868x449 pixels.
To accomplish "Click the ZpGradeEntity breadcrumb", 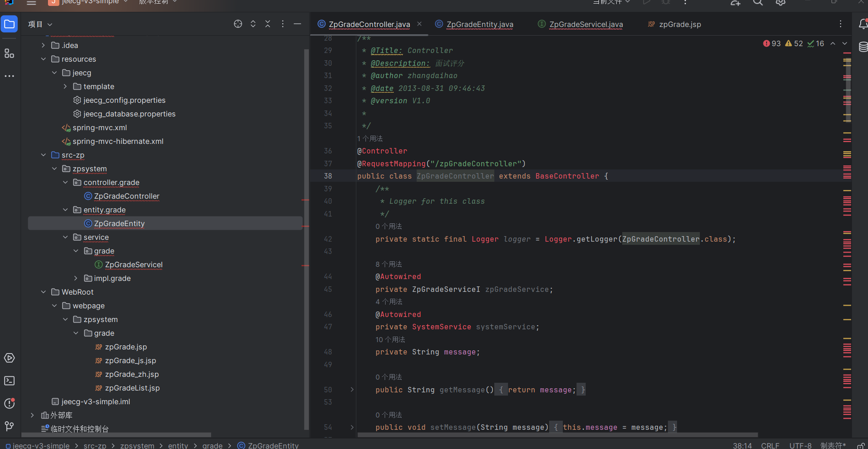I will point(268,445).
